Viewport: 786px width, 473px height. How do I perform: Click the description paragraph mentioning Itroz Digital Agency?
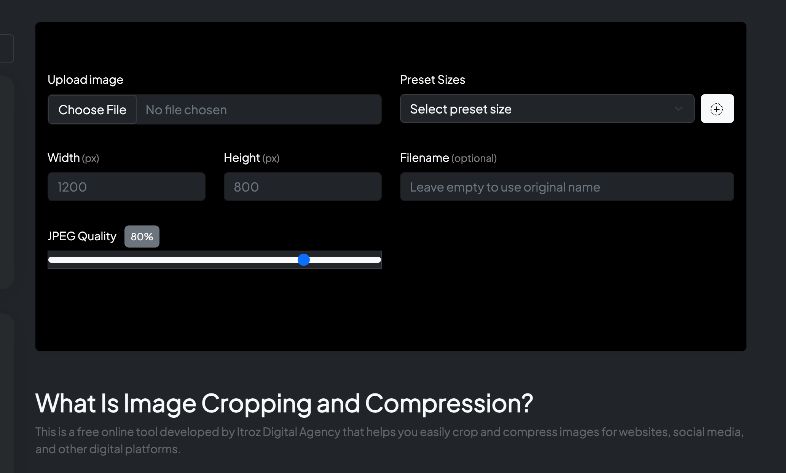390,440
